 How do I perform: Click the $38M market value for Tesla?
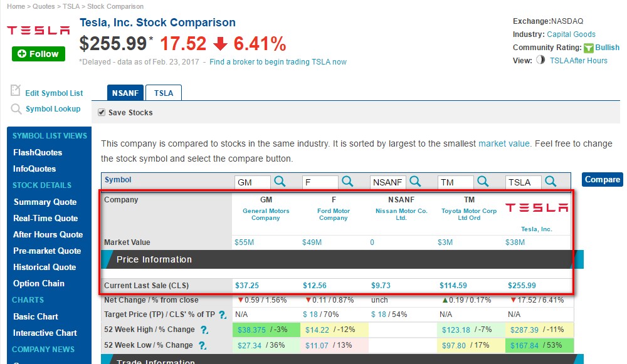pyautogui.click(x=515, y=242)
